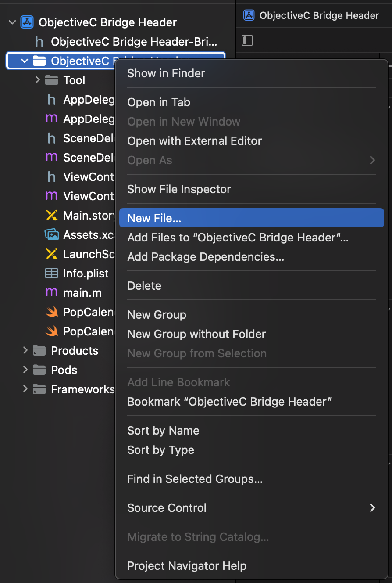Expand the Frameworks group
392x583 pixels.
[25, 389]
